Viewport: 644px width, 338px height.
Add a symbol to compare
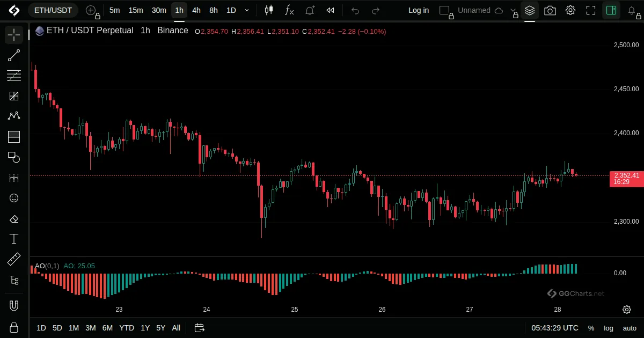click(x=91, y=10)
